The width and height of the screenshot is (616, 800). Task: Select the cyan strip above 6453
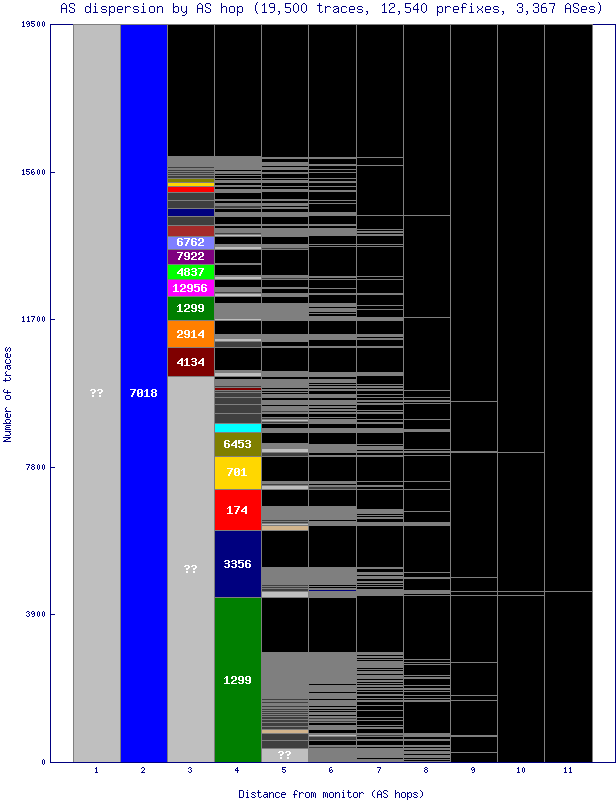click(238, 427)
